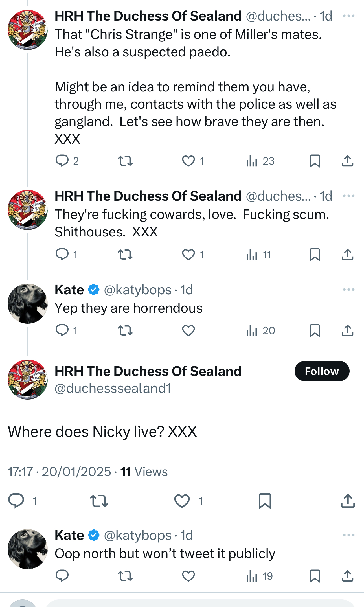
Task: Share the main tweet via upload icon
Action: 348,501
